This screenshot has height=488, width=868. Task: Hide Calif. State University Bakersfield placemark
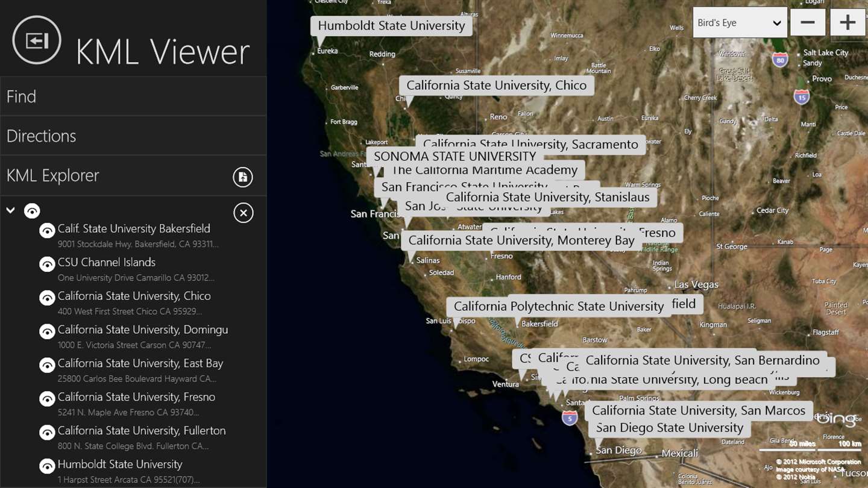pyautogui.click(x=47, y=231)
